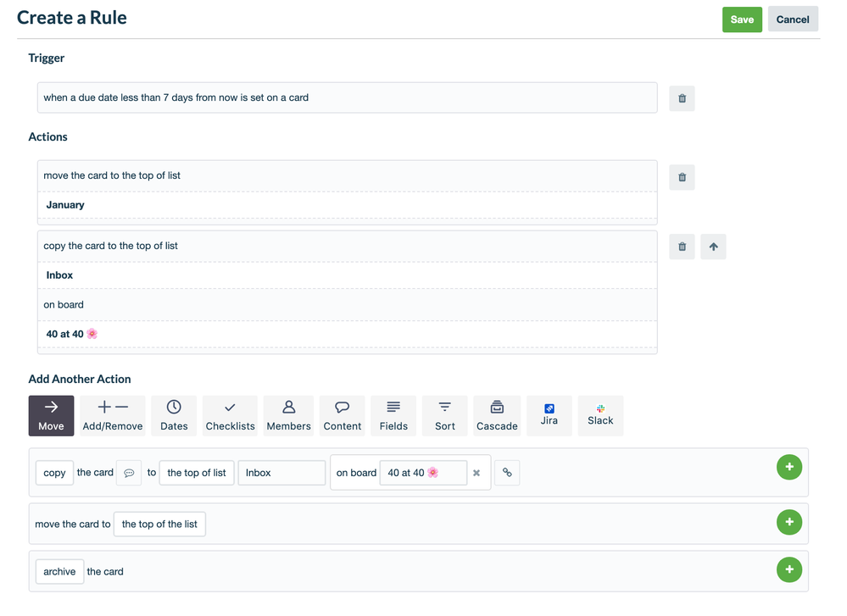
Task: Open 'the top of list' position dropdown
Action: [x=197, y=473]
